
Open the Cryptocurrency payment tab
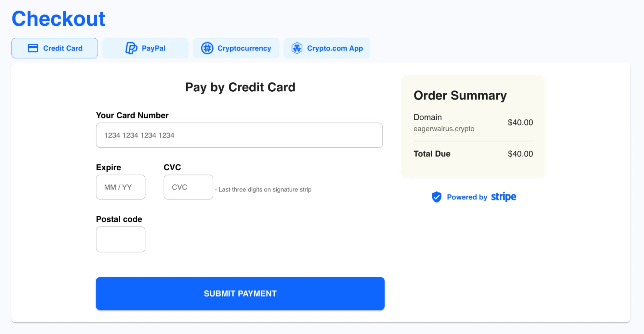(236, 48)
